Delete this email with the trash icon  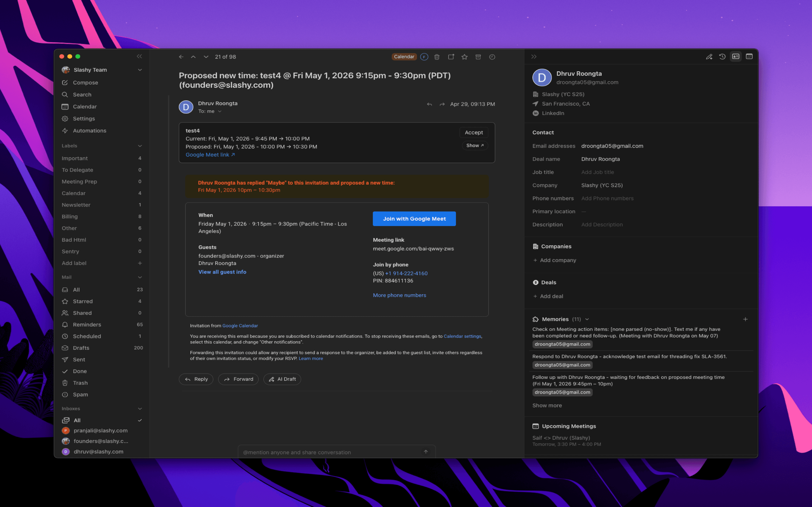point(437,57)
